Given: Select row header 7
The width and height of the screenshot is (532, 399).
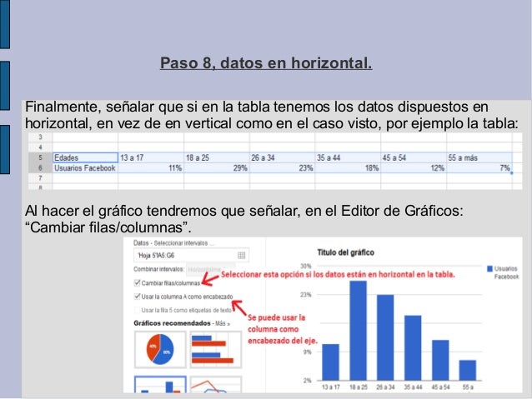Looking at the screenshot, I should pyautogui.click(x=40, y=178).
